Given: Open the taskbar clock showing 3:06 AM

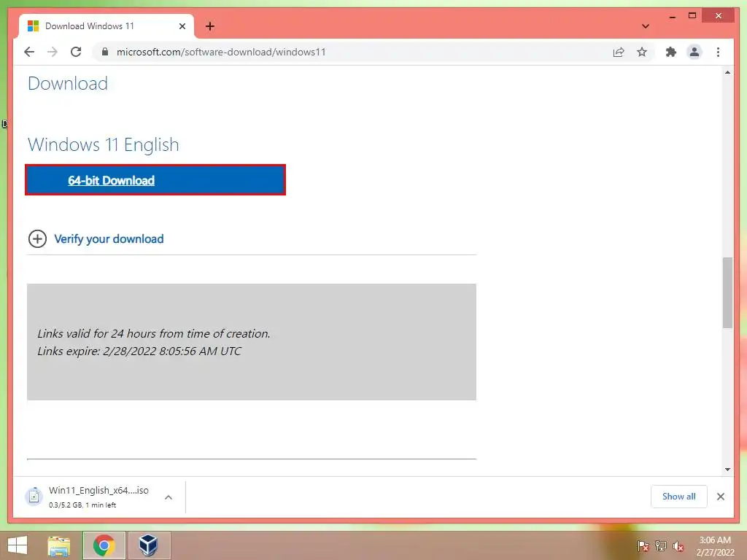Looking at the screenshot, I should pos(715,545).
